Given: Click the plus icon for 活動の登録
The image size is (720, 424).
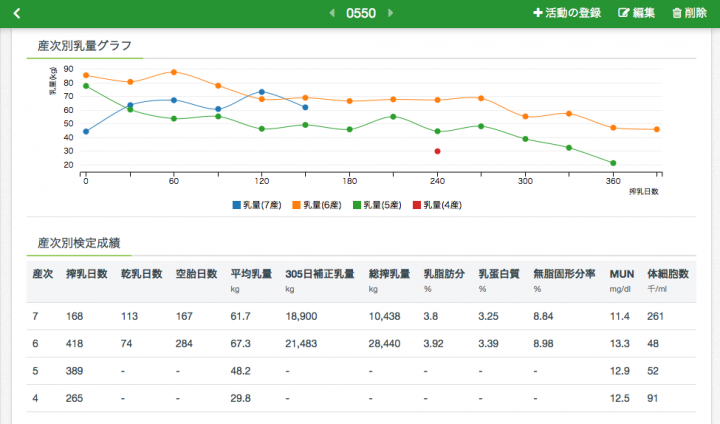Looking at the screenshot, I should point(538,13).
